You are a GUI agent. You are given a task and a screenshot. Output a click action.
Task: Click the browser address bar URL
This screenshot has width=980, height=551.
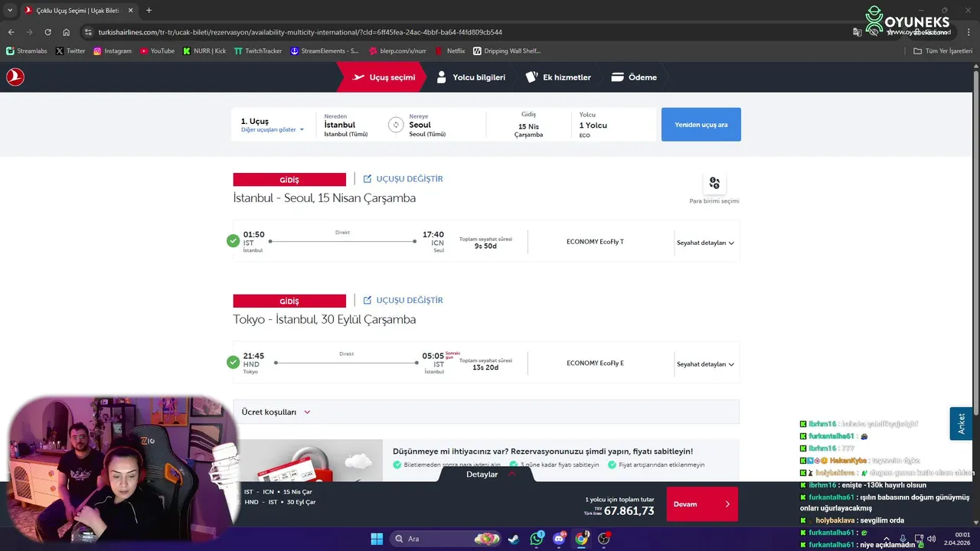[300, 32]
